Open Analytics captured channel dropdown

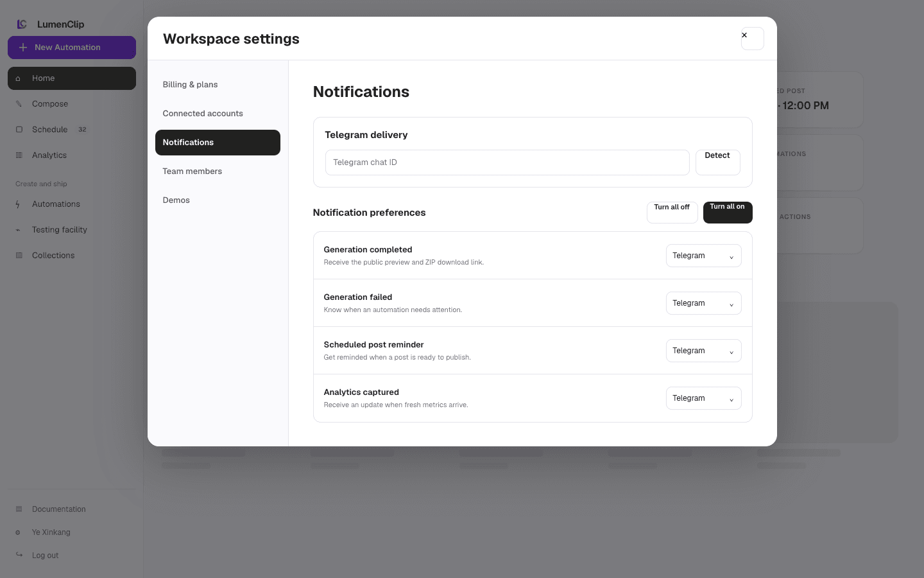[703, 398]
